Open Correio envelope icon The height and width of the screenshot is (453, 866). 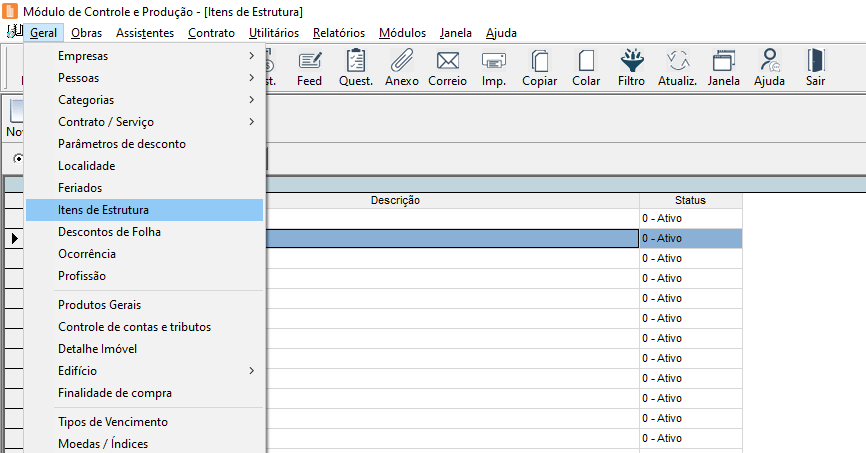(447, 67)
